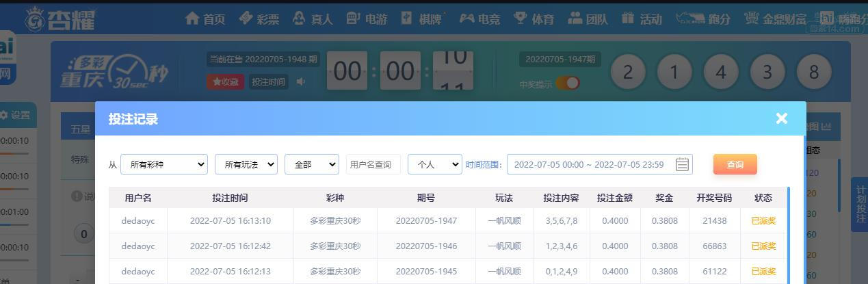Click the drawn number ball 2

tap(627, 71)
